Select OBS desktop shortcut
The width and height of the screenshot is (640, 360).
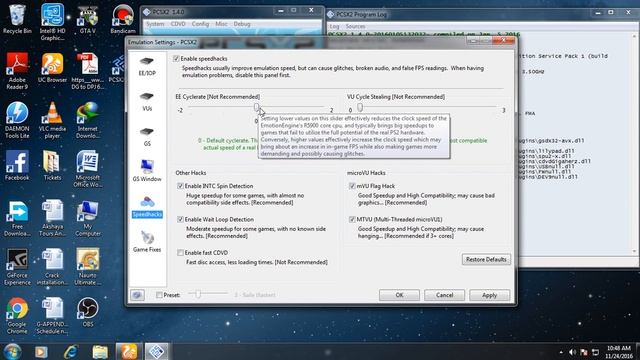click(87, 313)
